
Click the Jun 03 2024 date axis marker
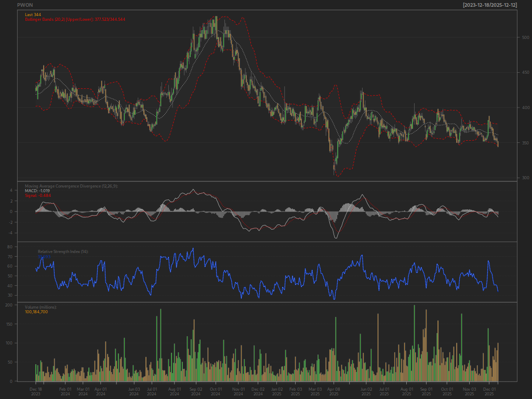(134, 392)
